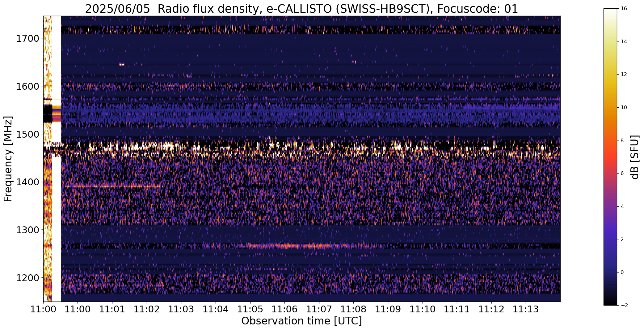Viewport: 644px width, 330px height.
Task: Click the "Observation time [UTC]" x-axis label
Action: pyautogui.click(x=301, y=321)
